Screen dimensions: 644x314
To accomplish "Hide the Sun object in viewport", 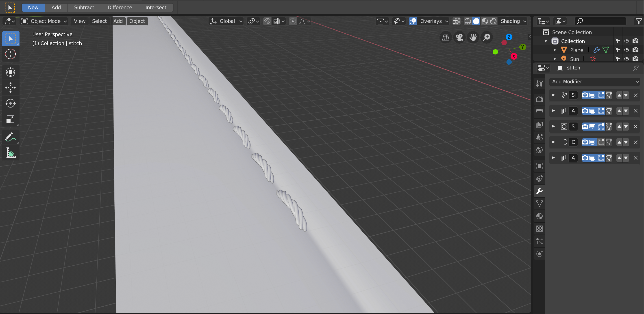I will (x=627, y=59).
